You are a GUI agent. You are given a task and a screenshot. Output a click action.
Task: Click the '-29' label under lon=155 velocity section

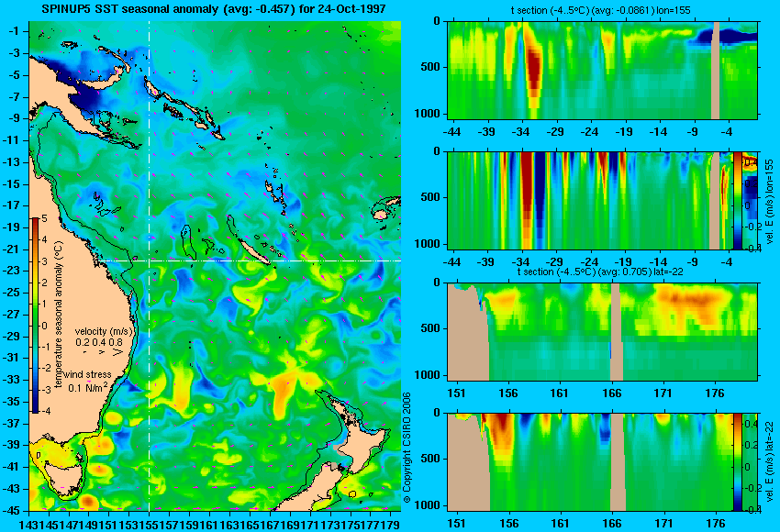click(x=555, y=262)
